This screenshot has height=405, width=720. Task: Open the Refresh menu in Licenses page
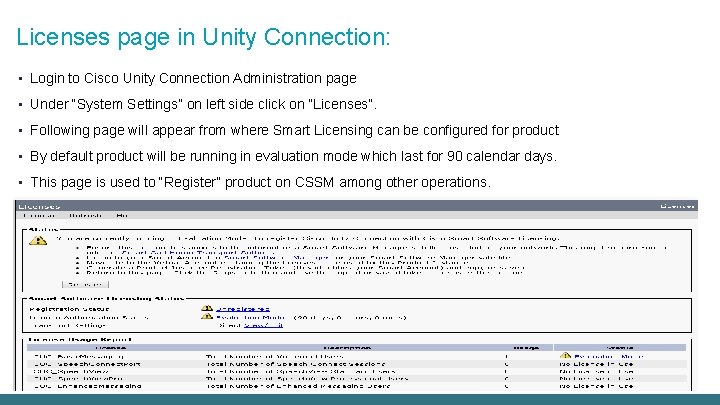pyautogui.click(x=85, y=215)
